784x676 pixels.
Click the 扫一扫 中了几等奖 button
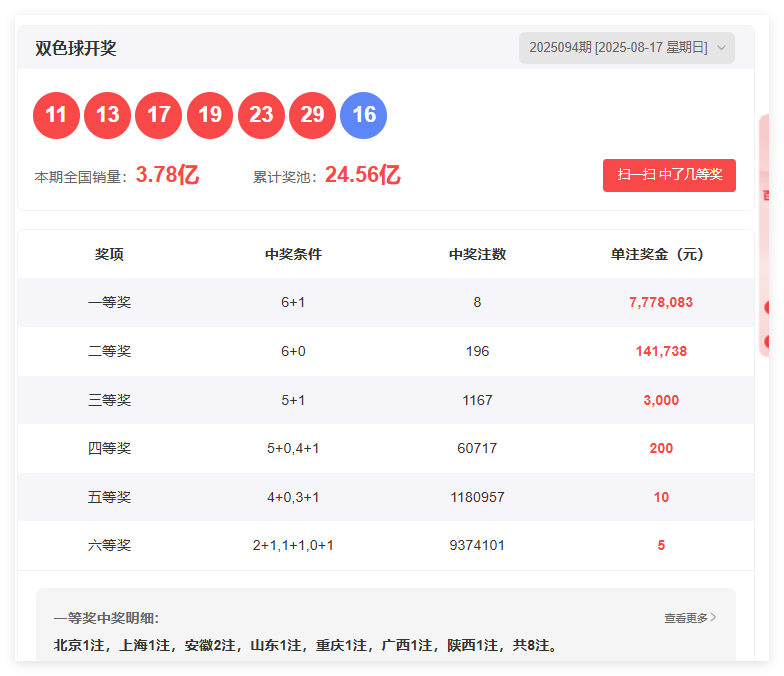(669, 175)
